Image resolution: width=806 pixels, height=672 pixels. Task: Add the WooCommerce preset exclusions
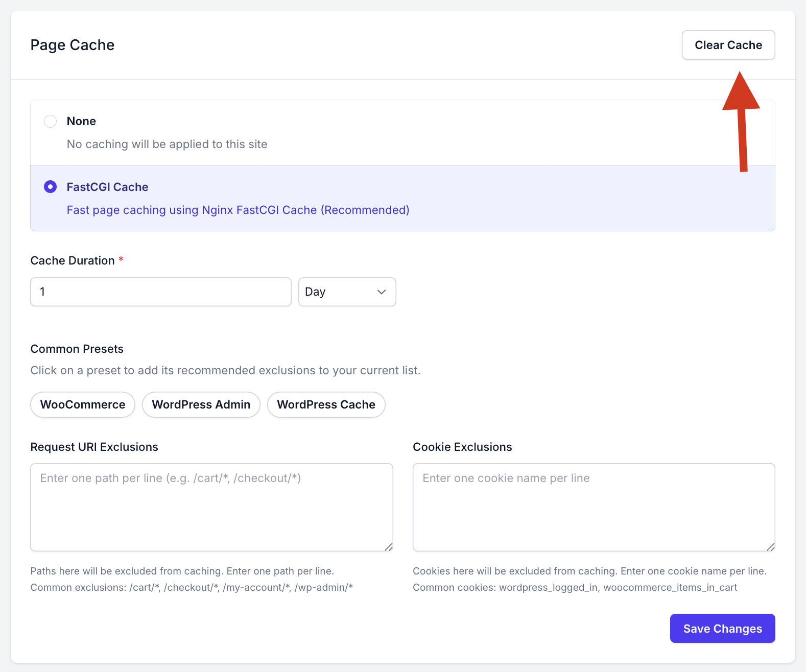coord(83,404)
